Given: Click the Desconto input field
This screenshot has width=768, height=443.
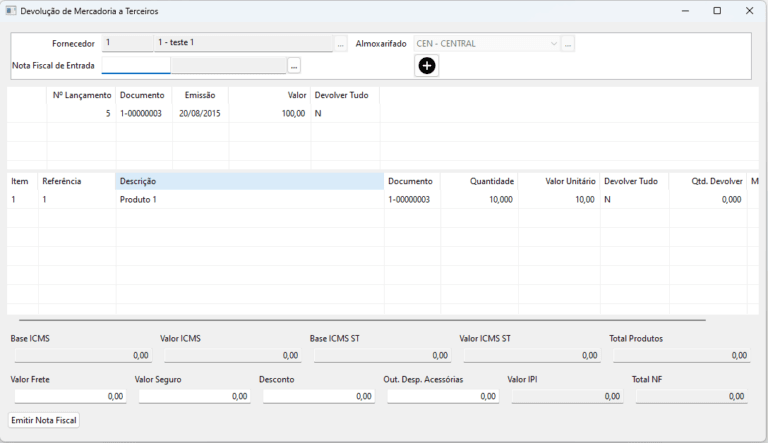Looking at the screenshot, I should [x=319, y=396].
